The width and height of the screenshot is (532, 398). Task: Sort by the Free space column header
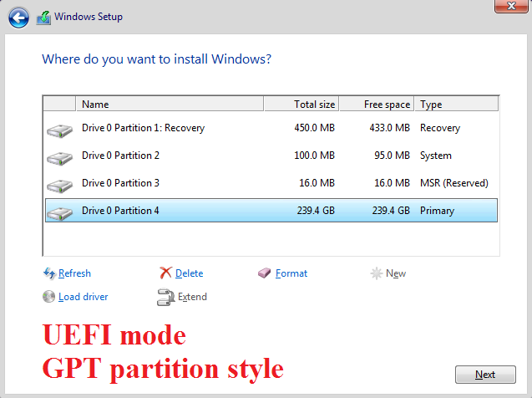coord(377,104)
